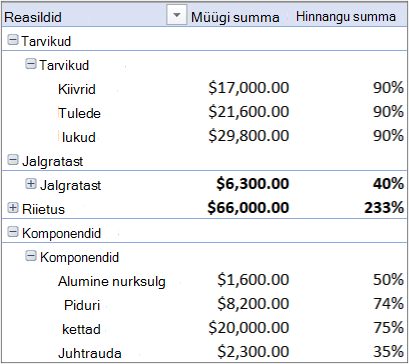Select the 35% rating for Juhtrauda
The height and width of the screenshot is (364, 409).
[x=388, y=352]
